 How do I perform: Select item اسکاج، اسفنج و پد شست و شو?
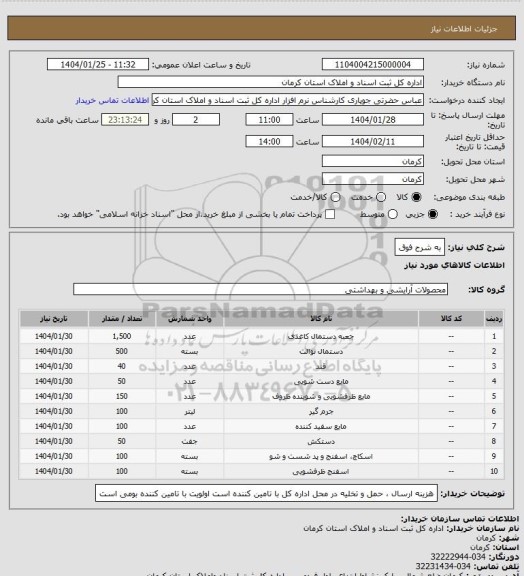click(x=321, y=456)
